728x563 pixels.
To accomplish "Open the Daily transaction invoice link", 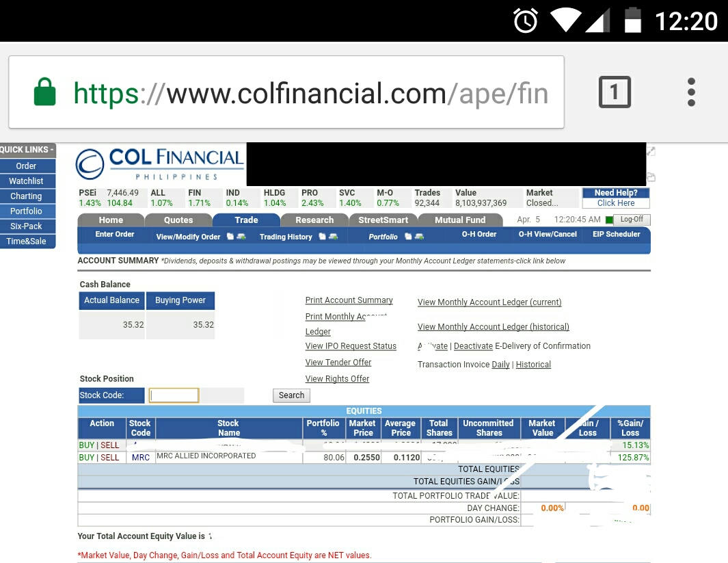I will 500,364.
